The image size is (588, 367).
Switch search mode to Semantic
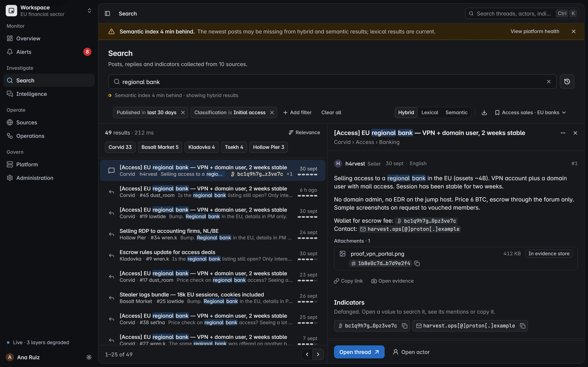tap(456, 113)
